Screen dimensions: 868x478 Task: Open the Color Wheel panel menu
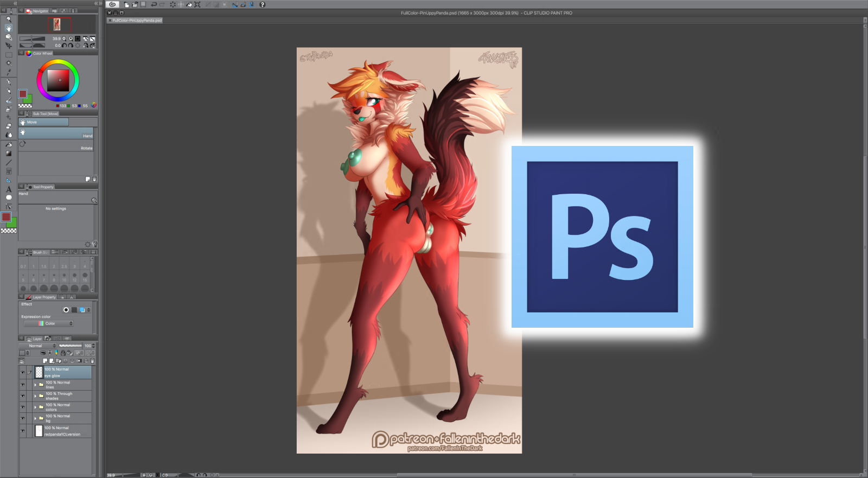pos(21,53)
